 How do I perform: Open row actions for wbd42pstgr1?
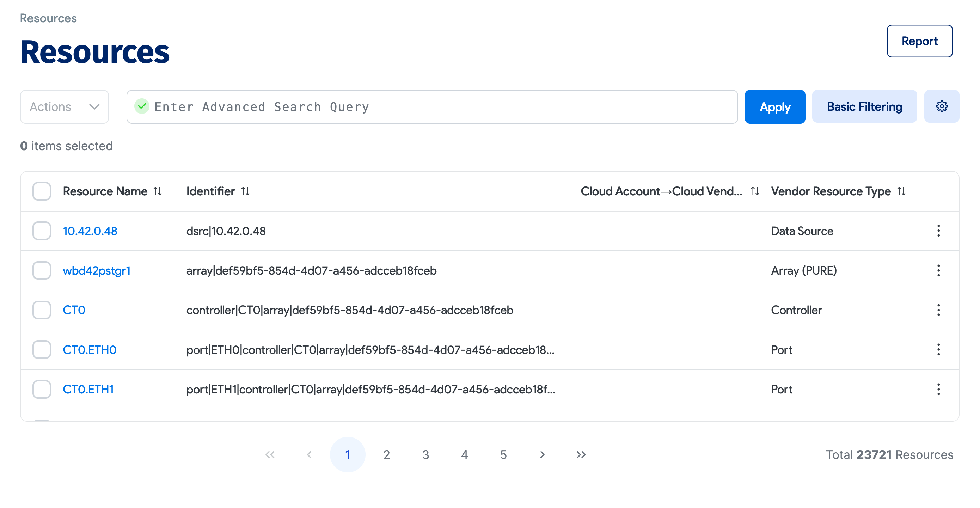[x=939, y=270]
